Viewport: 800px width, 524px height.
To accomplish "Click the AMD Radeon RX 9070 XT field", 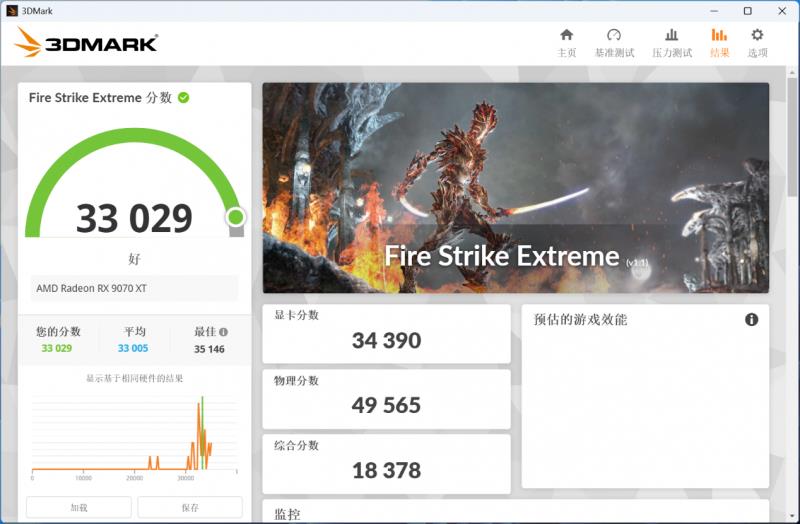I will (134, 288).
